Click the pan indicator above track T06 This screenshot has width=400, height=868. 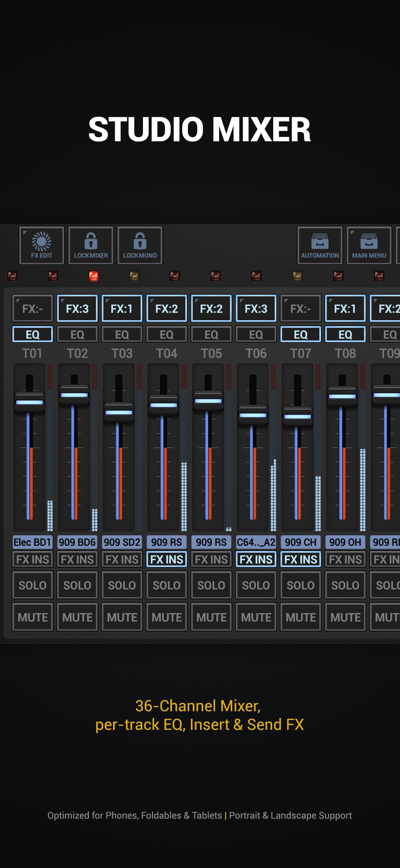click(x=216, y=276)
